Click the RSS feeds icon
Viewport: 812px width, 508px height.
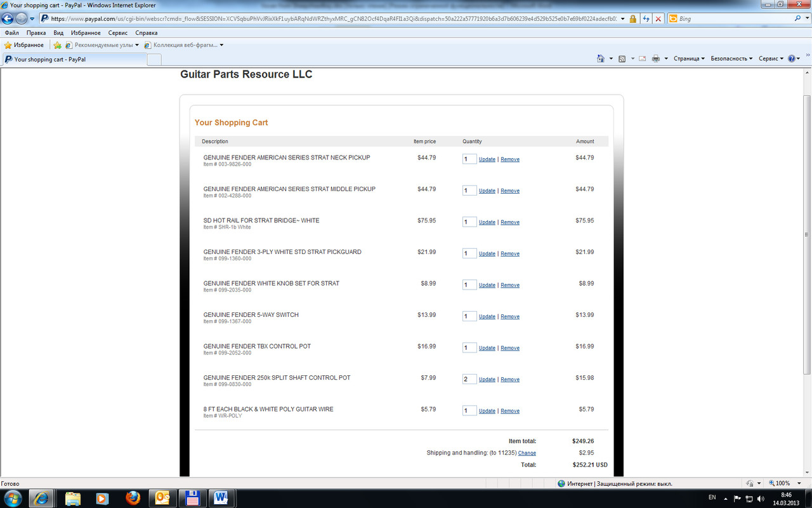click(x=622, y=58)
